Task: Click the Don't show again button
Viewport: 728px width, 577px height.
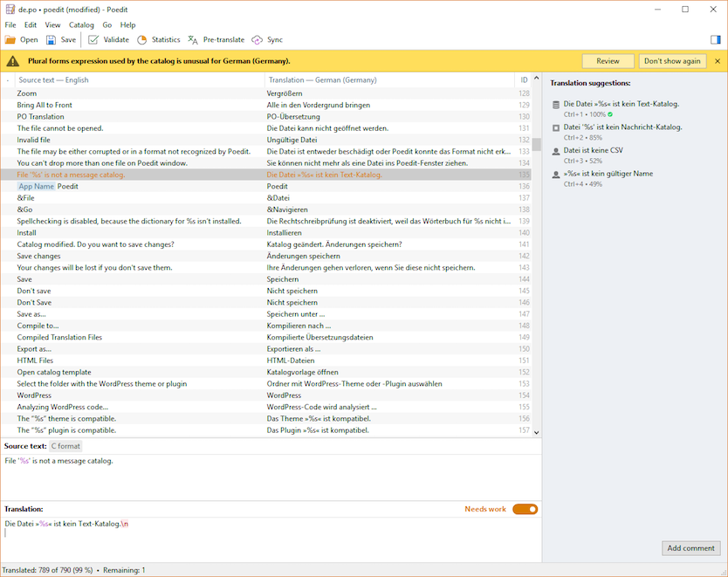Action: [672, 61]
